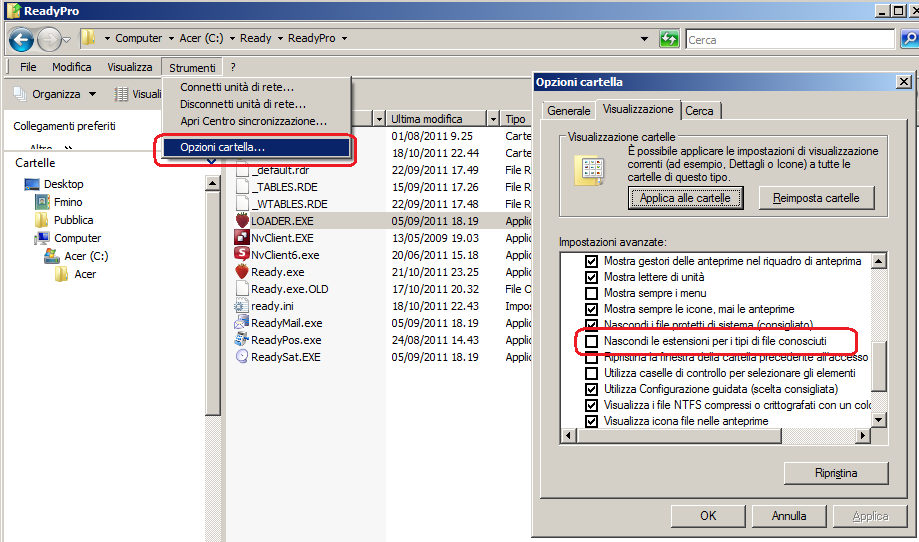Viewport: 919px width, 542px height.
Task: Open File menu
Action: click(x=28, y=67)
